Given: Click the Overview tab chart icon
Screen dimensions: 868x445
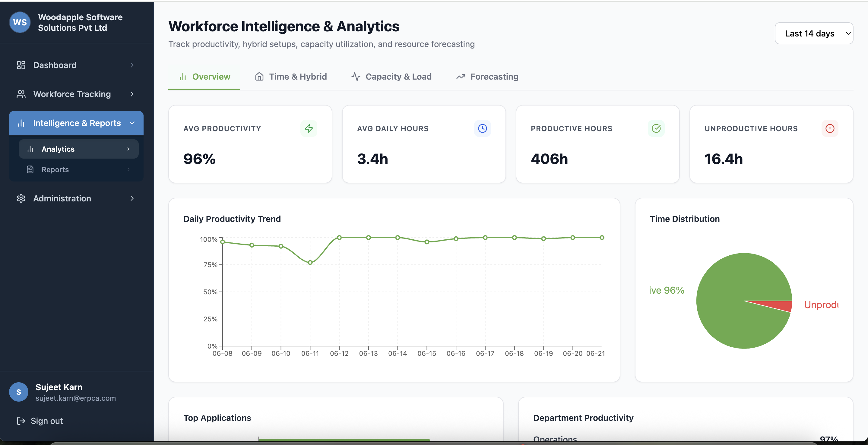Looking at the screenshot, I should tap(183, 77).
